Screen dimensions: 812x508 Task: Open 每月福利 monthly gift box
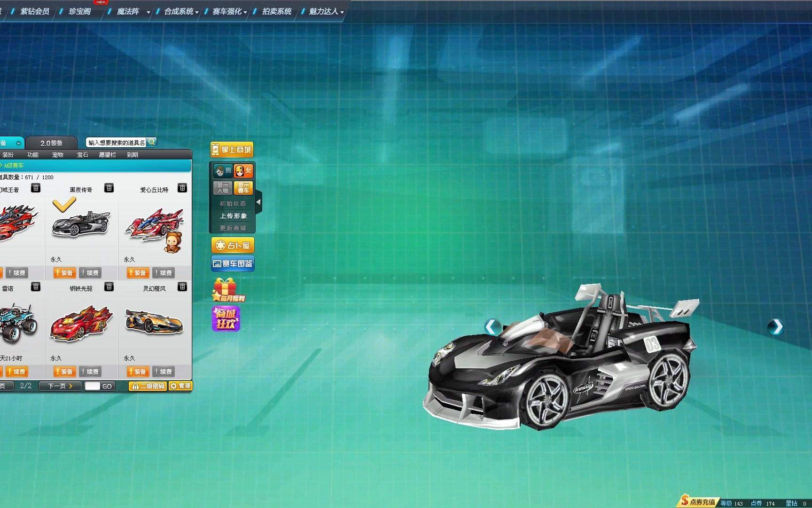click(227, 290)
